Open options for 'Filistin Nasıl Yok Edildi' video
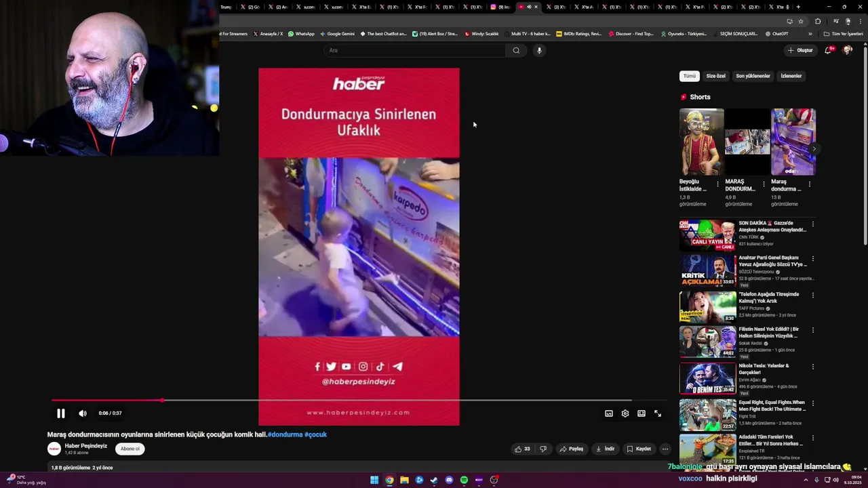 point(812,330)
